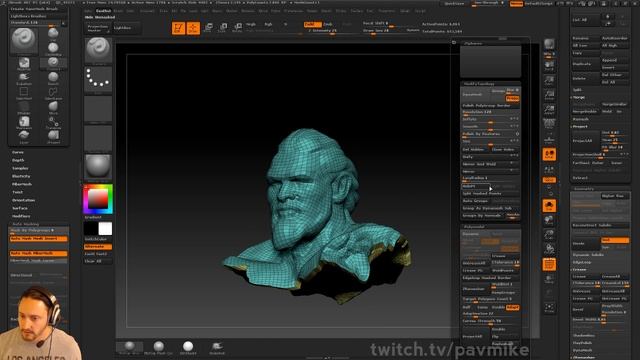The image size is (640, 360).
Task: Click the Alpha preview thumbnail in floating panel
Action: coord(490,61)
